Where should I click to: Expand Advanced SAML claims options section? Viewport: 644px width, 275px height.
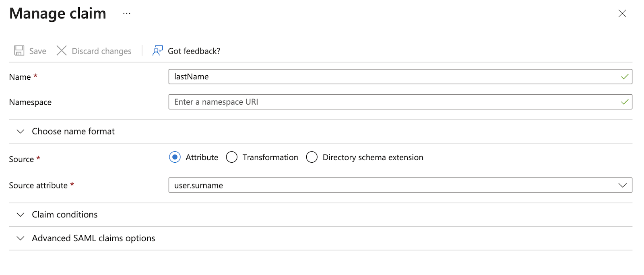[320, 238]
